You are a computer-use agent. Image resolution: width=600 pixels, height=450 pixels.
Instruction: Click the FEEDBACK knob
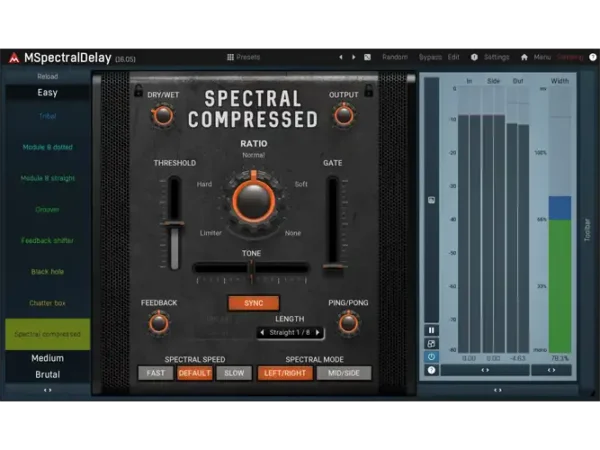(x=158, y=323)
